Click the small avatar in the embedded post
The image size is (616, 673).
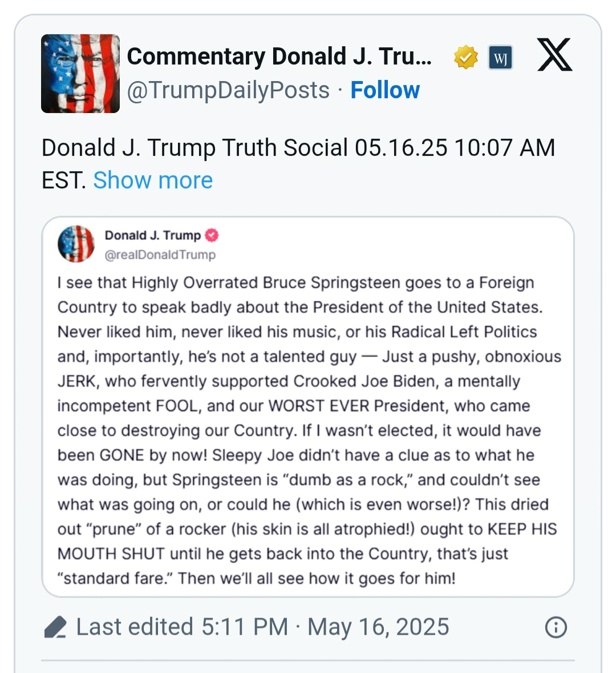(x=76, y=244)
